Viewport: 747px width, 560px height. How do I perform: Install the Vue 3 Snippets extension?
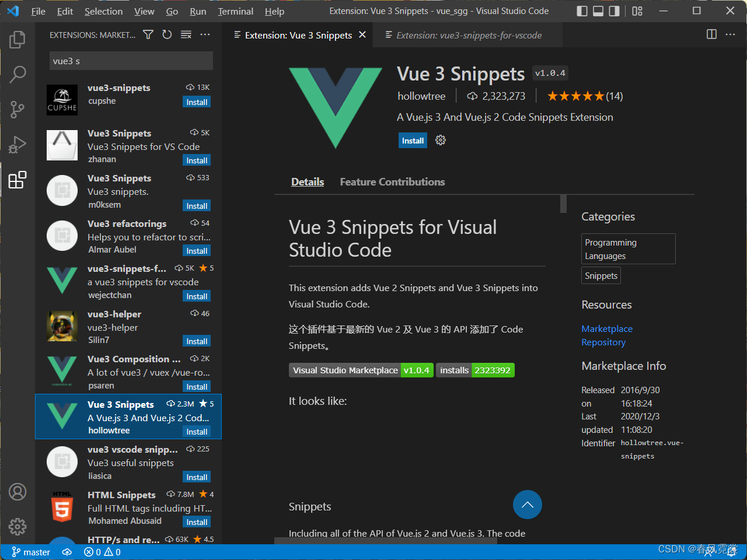point(413,141)
